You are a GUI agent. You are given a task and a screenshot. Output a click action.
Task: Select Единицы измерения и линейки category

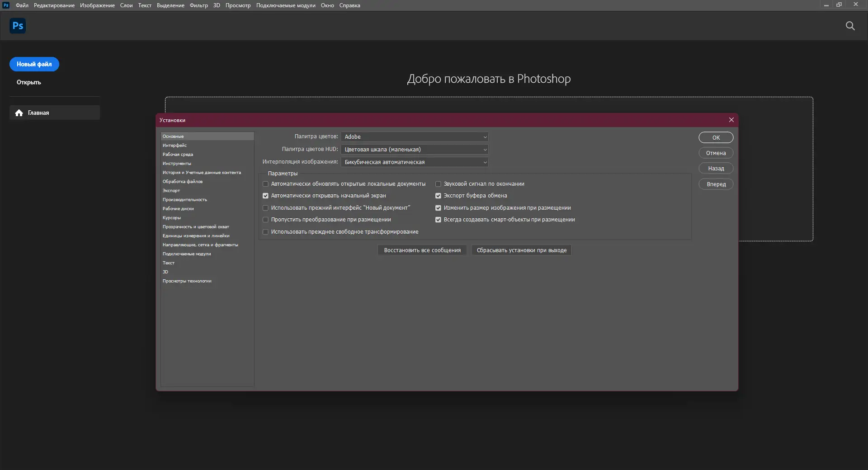click(207, 235)
